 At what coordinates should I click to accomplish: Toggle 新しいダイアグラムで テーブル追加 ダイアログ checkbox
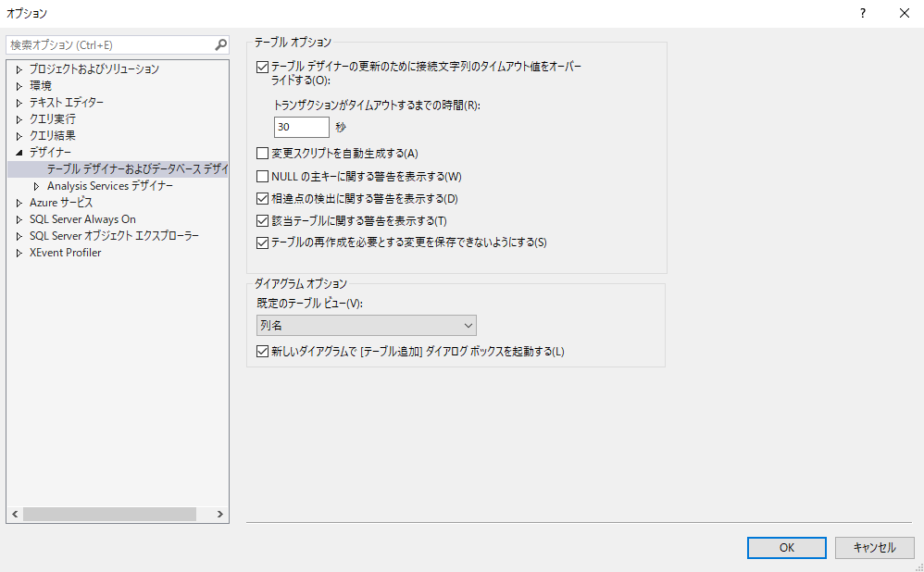pyautogui.click(x=262, y=352)
